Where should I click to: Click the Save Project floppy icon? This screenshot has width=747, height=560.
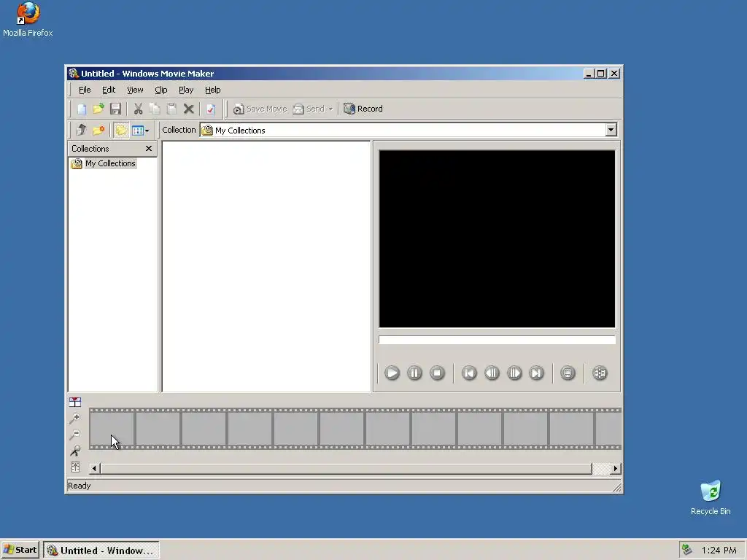pos(115,109)
